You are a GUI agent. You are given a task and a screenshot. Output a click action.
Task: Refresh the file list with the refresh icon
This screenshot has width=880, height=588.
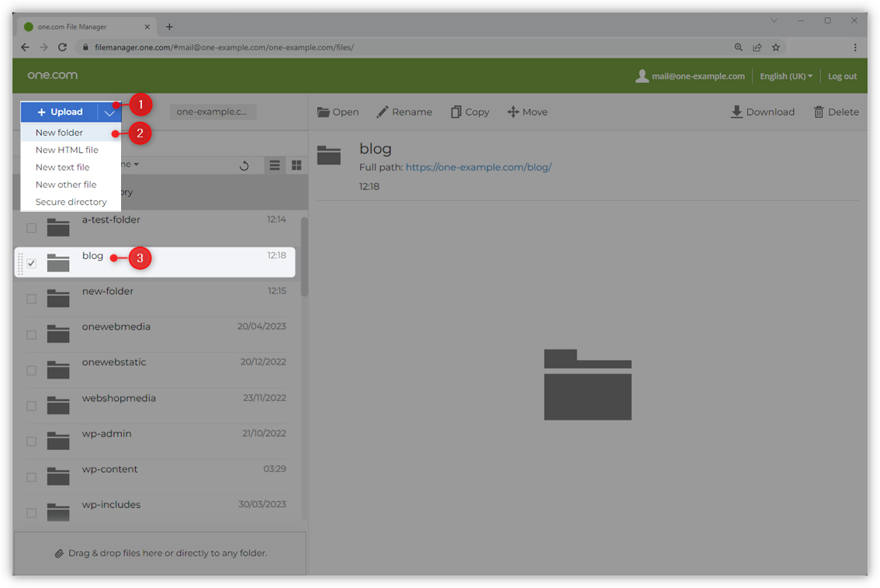[244, 164]
